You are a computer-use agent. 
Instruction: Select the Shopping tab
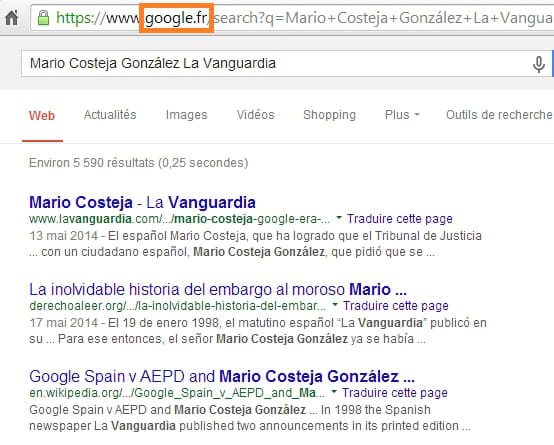tap(329, 115)
